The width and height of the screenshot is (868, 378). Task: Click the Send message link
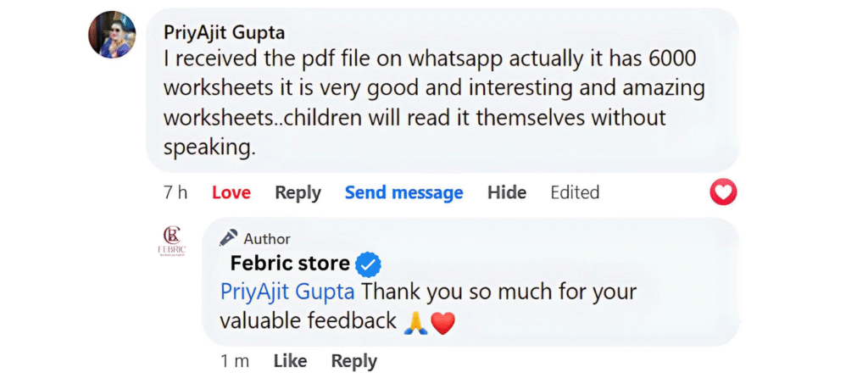[x=403, y=192]
